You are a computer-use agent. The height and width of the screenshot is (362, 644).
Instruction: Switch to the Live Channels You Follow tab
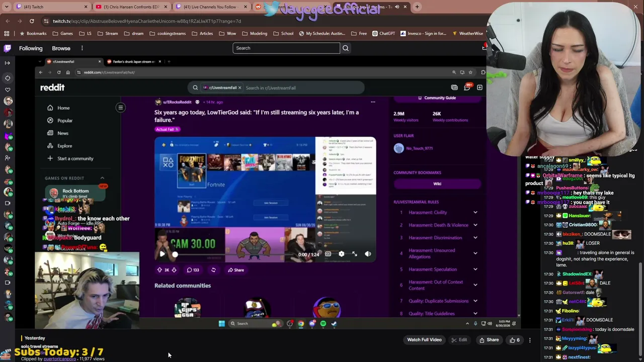pyautogui.click(x=210, y=7)
